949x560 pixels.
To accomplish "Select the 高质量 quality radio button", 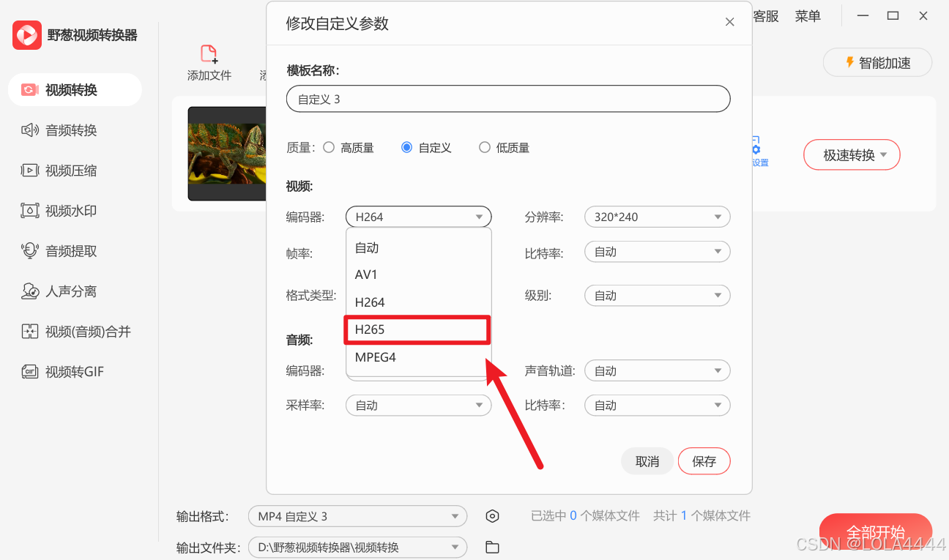I will (329, 147).
